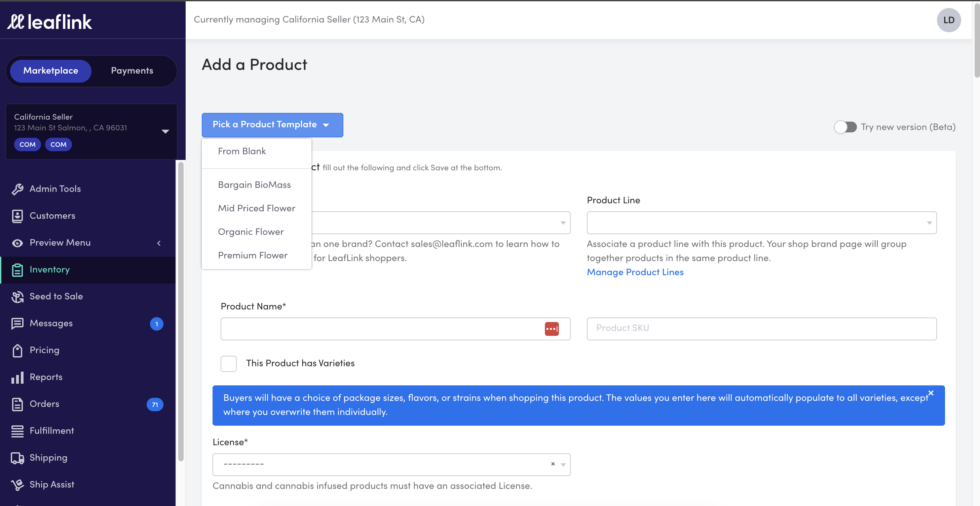
Task: Click the Fulfillment list icon
Action: [17, 431]
